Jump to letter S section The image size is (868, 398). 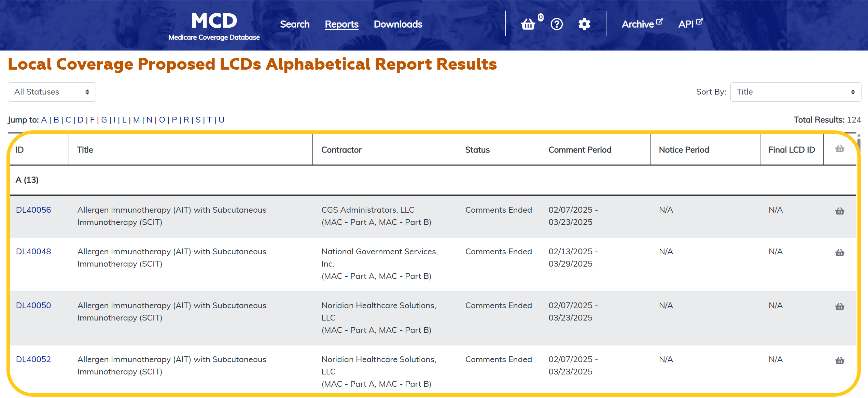coord(198,120)
